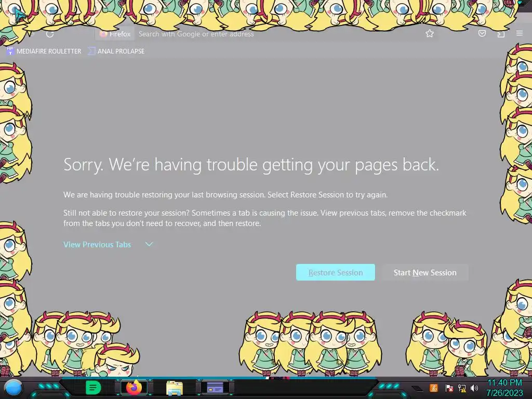
Task: Click the View Previous Tabs link
Action: (x=97, y=244)
